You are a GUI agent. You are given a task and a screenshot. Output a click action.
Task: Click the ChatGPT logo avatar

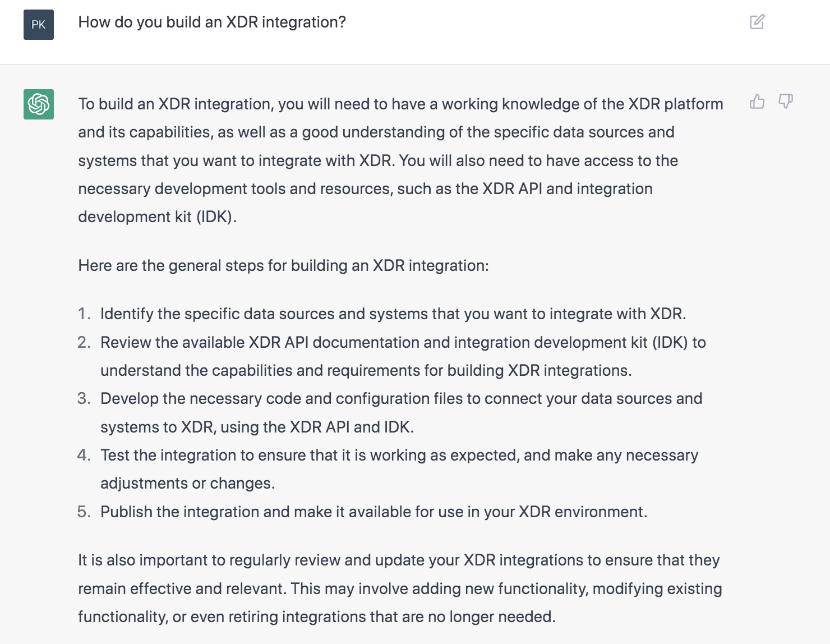point(39,104)
